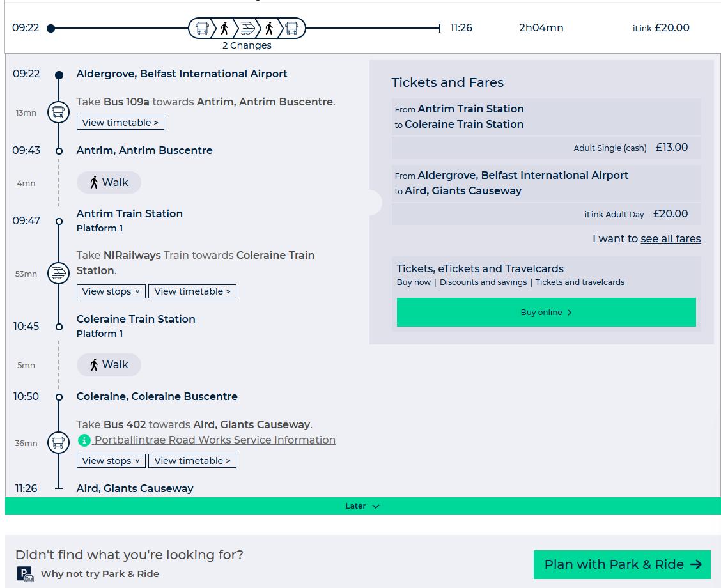Screen dimensions: 721x588
Task: Click Plan with Park & Ride button
Action: pyautogui.click(x=622, y=564)
